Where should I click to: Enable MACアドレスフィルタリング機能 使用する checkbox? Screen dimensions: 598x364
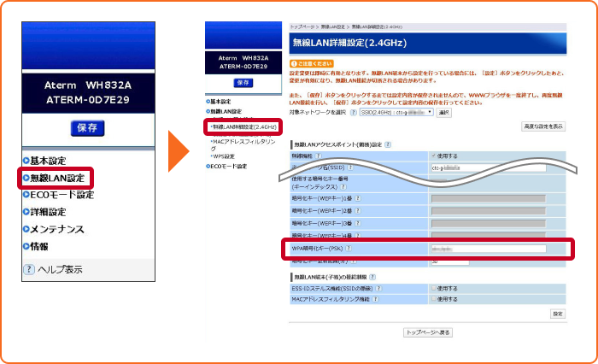[434, 299]
